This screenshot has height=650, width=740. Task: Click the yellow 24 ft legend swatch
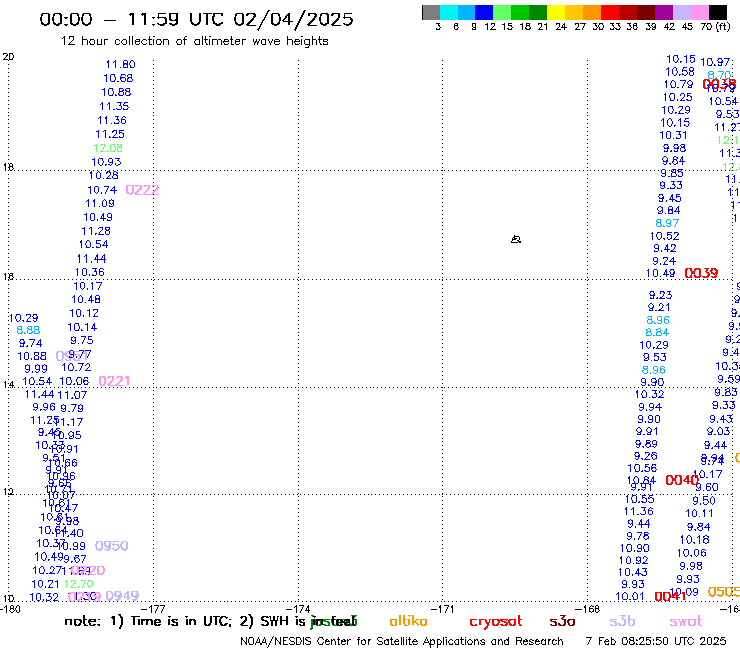tap(556, 12)
